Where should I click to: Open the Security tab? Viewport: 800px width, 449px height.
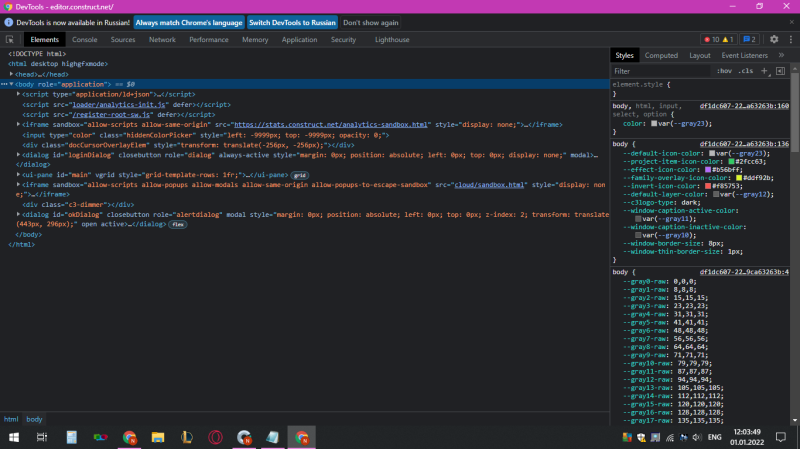pos(343,39)
